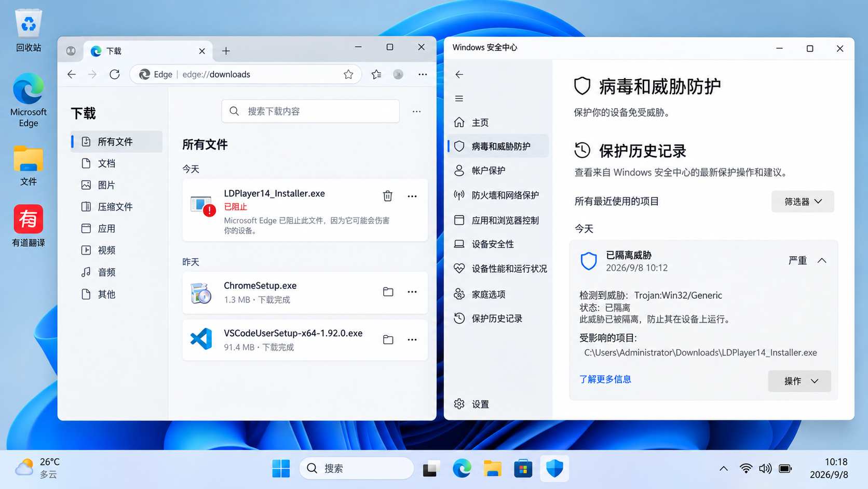The image size is (868, 489).
Task: Open the 文件 folder on desktop
Action: point(29,166)
